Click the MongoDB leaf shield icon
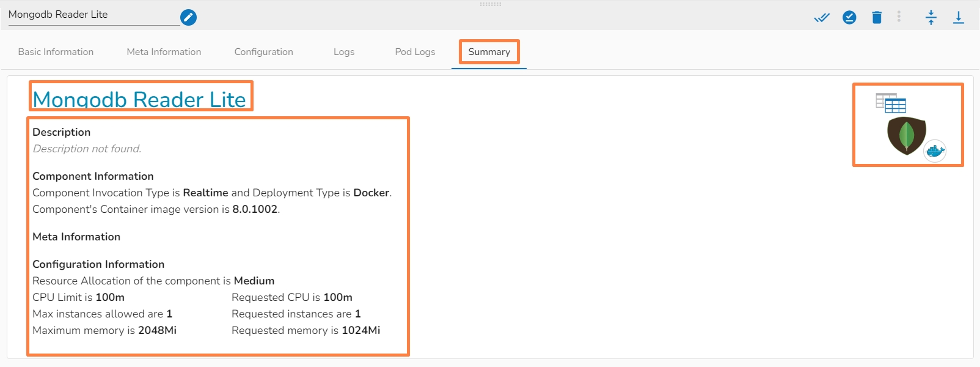This screenshot has height=367, width=980. click(906, 135)
